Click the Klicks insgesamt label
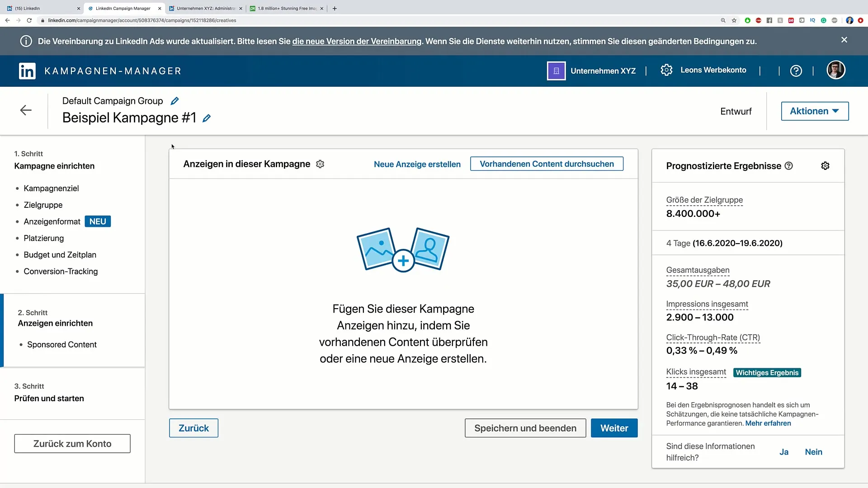The height and width of the screenshot is (488, 868). [x=696, y=372]
